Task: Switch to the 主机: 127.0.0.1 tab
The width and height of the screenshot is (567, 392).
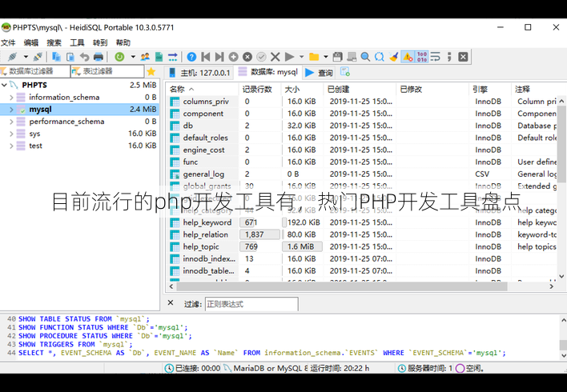Action: coord(199,73)
